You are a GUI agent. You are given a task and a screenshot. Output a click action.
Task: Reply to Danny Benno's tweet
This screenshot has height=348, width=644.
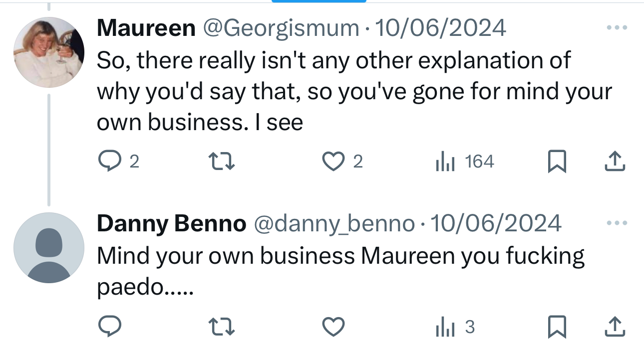107,327
